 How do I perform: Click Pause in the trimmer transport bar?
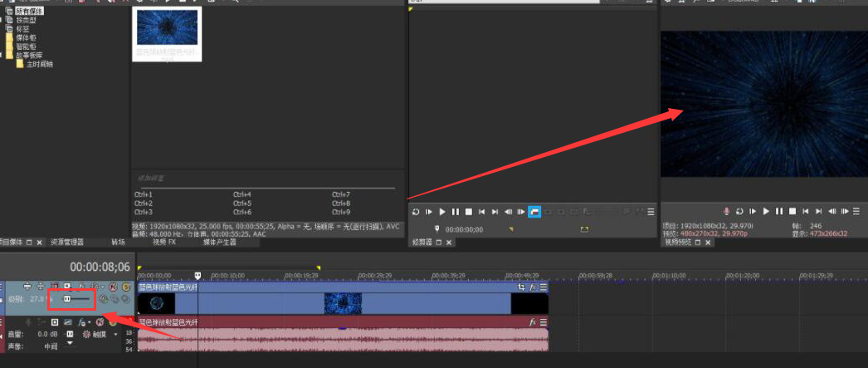pyautogui.click(x=455, y=212)
